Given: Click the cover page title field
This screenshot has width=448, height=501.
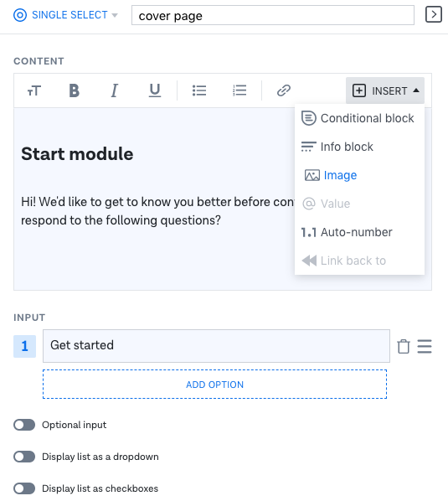Looking at the screenshot, I should pos(273,15).
